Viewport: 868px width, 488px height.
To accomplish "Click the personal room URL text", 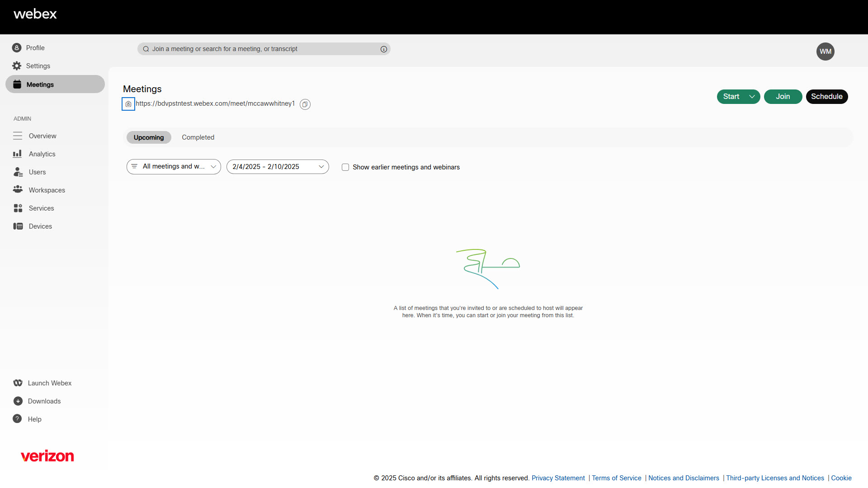I will [x=215, y=104].
